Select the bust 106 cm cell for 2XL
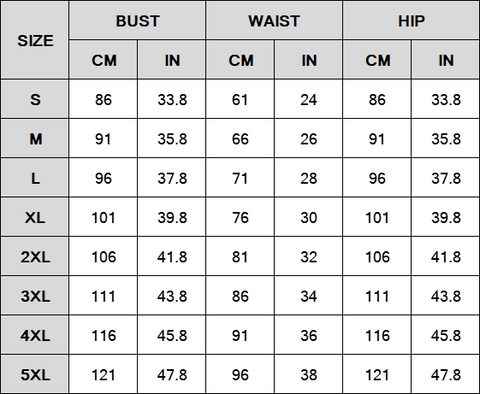The height and width of the screenshot is (394, 480). tap(103, 256)
